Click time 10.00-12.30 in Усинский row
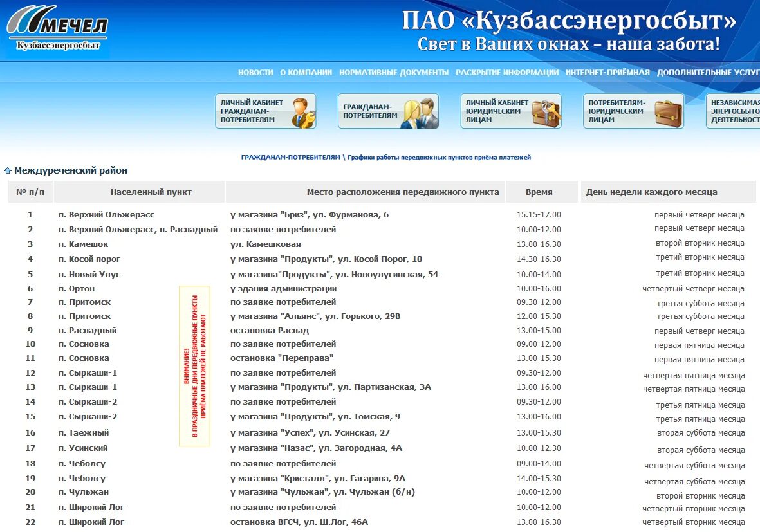 coord(539,448)
